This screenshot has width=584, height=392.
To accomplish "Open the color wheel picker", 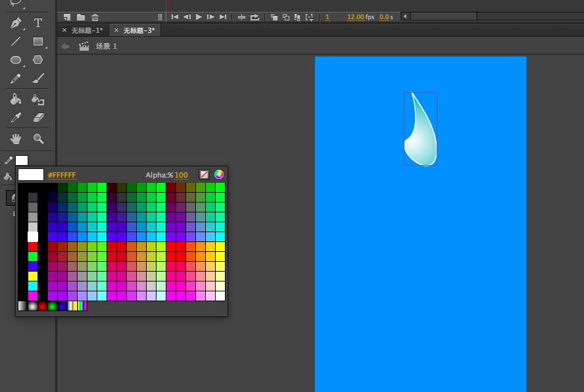I will click(219, 174).
